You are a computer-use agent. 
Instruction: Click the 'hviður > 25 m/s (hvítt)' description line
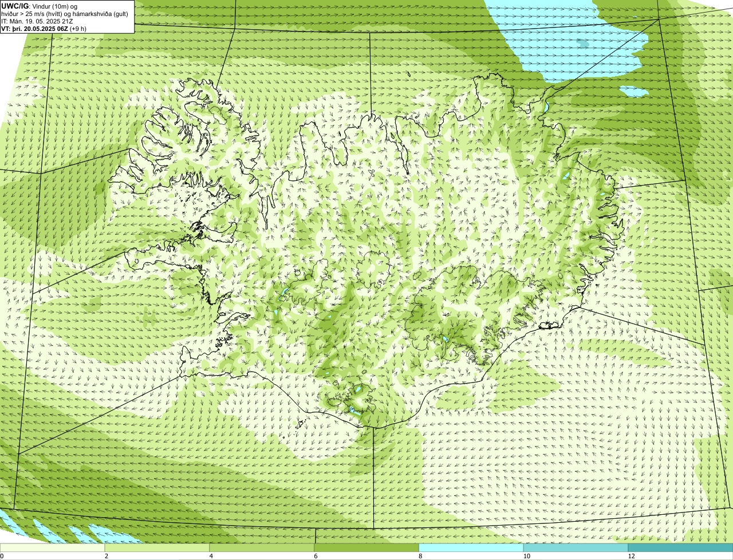[x=65, y=14]
